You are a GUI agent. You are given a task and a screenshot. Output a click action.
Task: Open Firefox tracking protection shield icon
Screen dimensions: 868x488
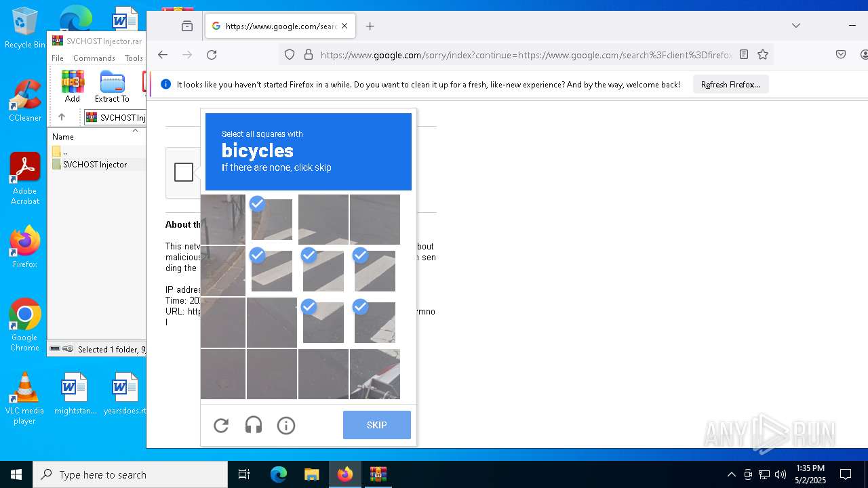(x=290, y=55)
